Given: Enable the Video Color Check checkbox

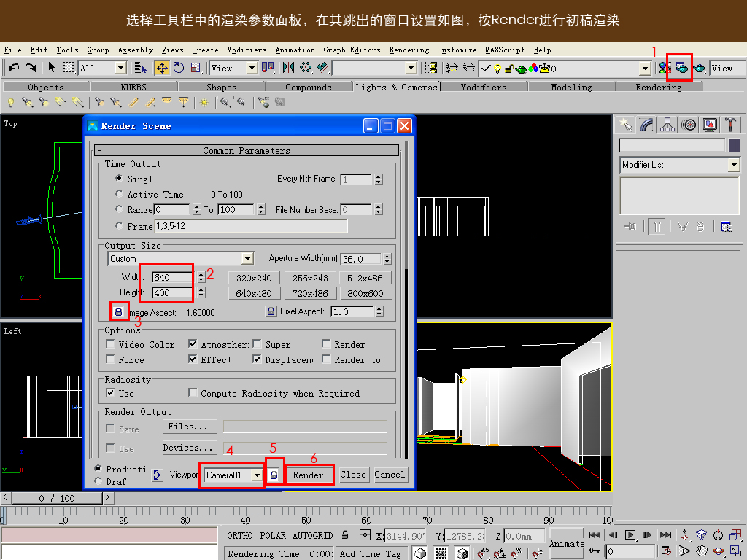Looking at the screenshot, I should point(110,344).
